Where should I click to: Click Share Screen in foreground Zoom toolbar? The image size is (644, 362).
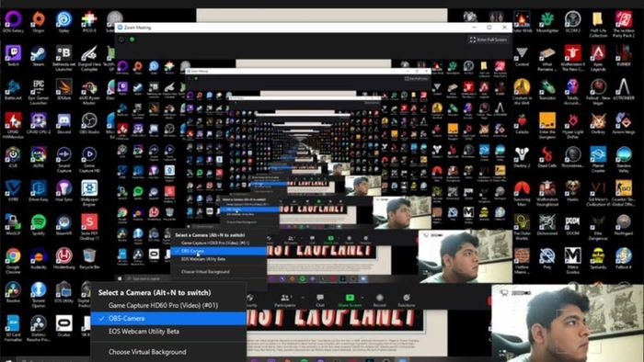350,300
